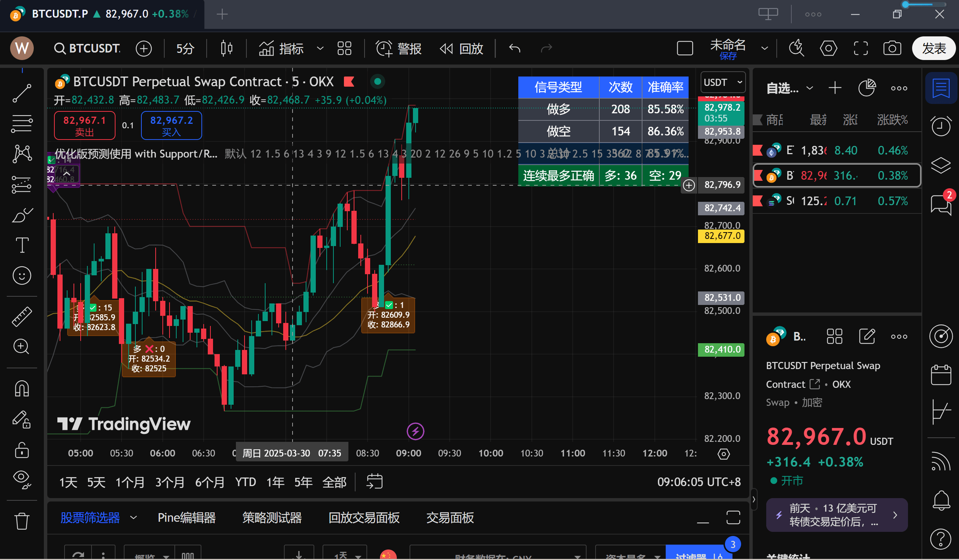Open the economic calendar sidebar icon
This screenshot has width=959, height=560.
(941, 375)
